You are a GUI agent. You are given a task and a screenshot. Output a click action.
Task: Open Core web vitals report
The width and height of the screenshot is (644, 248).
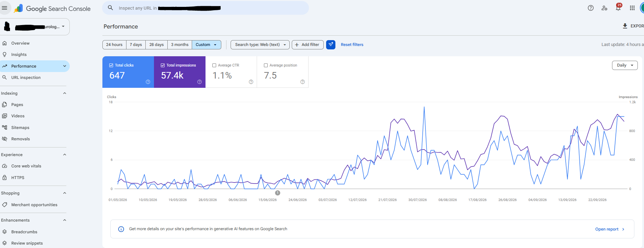click(x=34, y=166)
